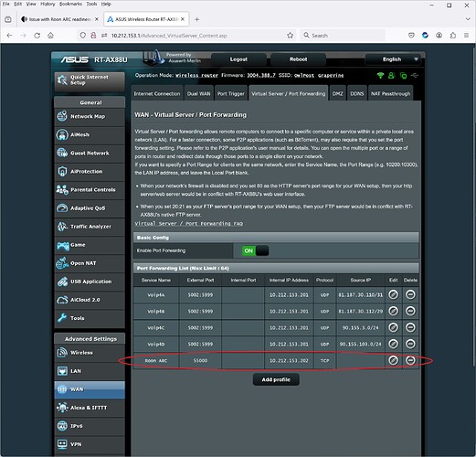Open the History menu
Image resolution: width=476 pixels, height=457 pixels.
tap(48, 4)
